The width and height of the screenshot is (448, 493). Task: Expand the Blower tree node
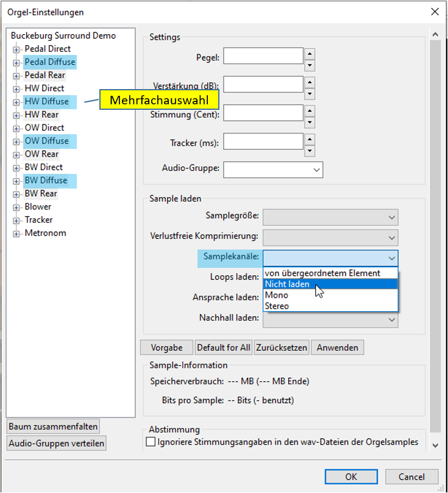tap(16, 207)
